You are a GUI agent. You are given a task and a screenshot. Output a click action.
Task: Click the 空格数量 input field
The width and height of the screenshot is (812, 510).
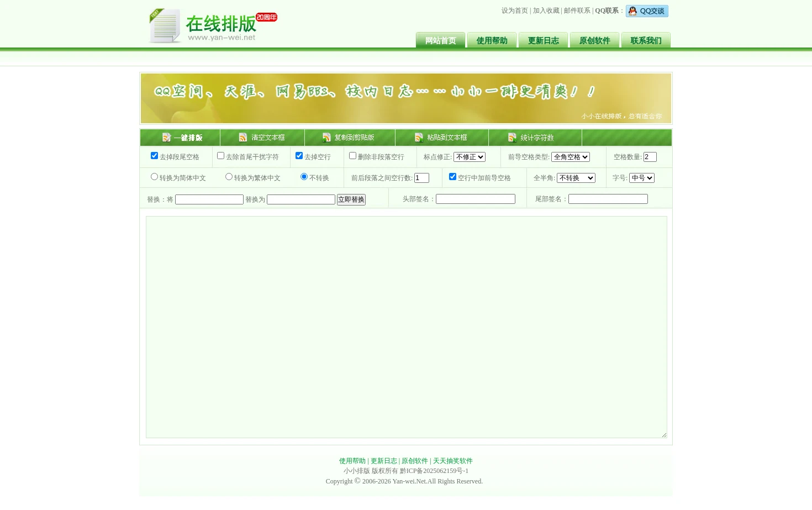650,157
